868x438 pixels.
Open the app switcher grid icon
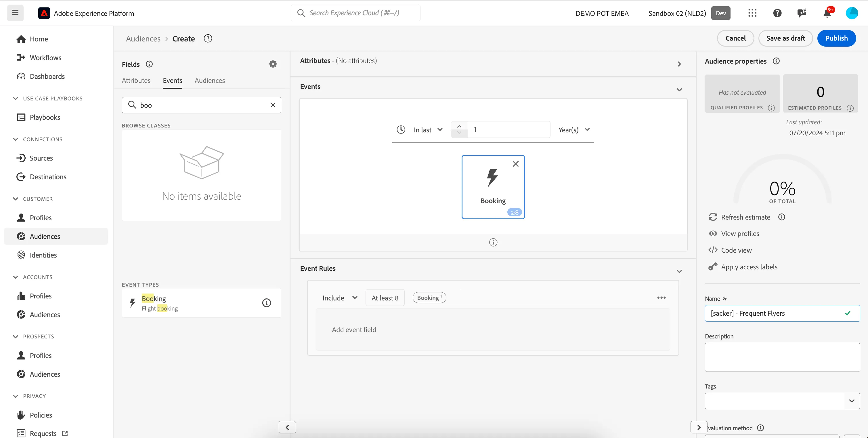(752, 13)
